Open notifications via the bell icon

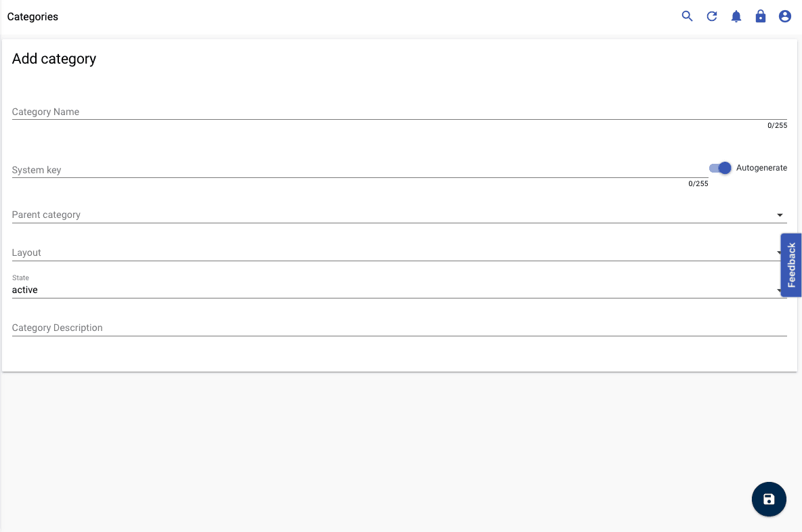pyautogui.click(x=736, y=16)
